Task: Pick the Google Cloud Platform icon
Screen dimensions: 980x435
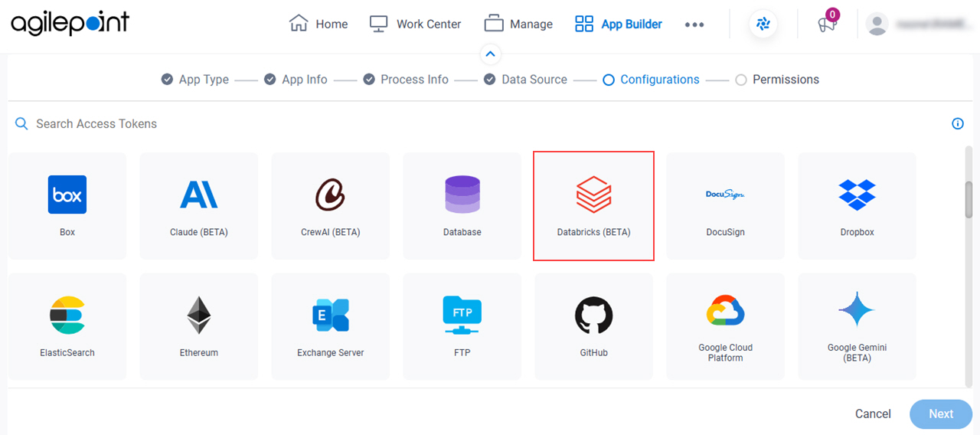Action: (725, 311)
